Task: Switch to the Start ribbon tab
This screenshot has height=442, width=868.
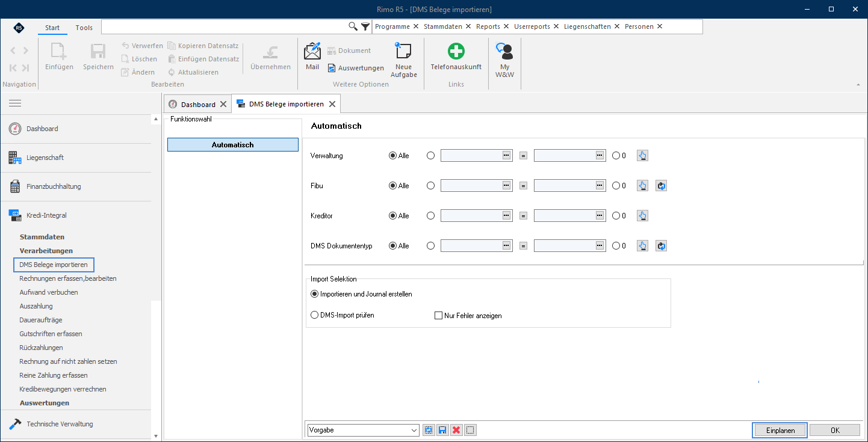Action: pos(52,28)
